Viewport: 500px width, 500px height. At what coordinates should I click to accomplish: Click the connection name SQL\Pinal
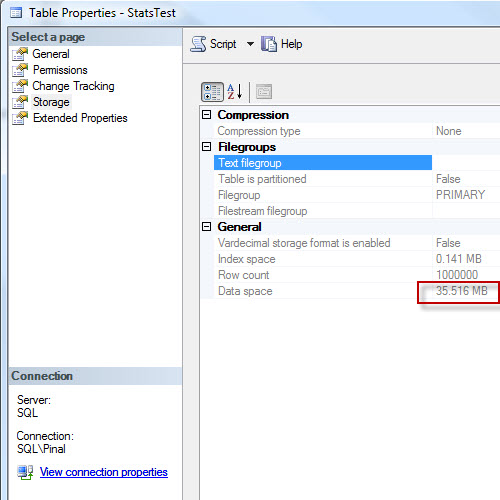pyautogui.click(x=41, y=449)
